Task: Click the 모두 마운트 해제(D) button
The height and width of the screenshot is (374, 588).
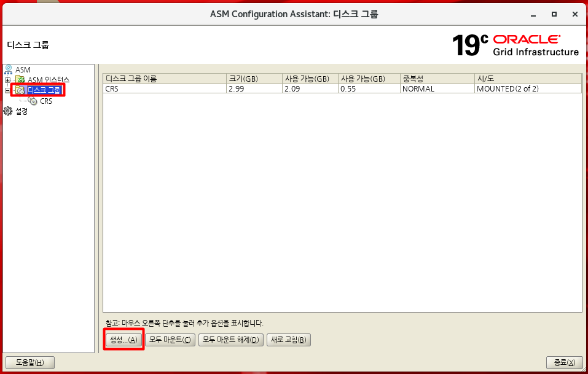Action: pyautogui.click(x=230, y=340)
